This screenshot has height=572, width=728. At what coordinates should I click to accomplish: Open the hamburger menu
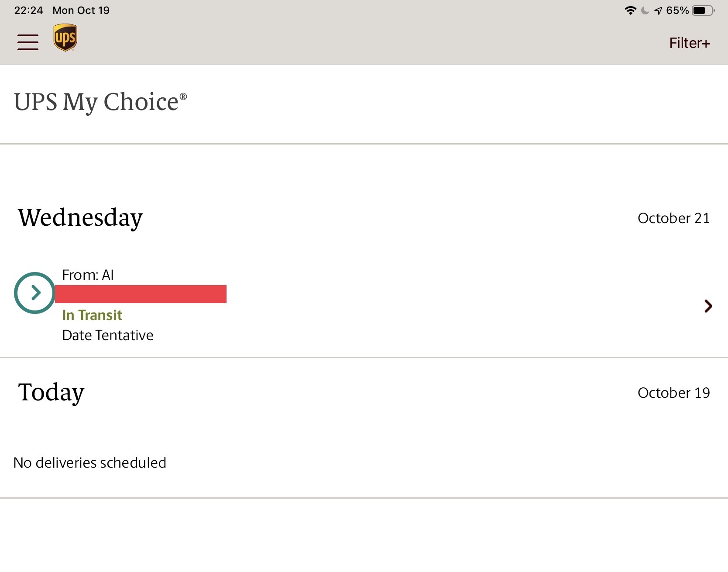point(28,42)
